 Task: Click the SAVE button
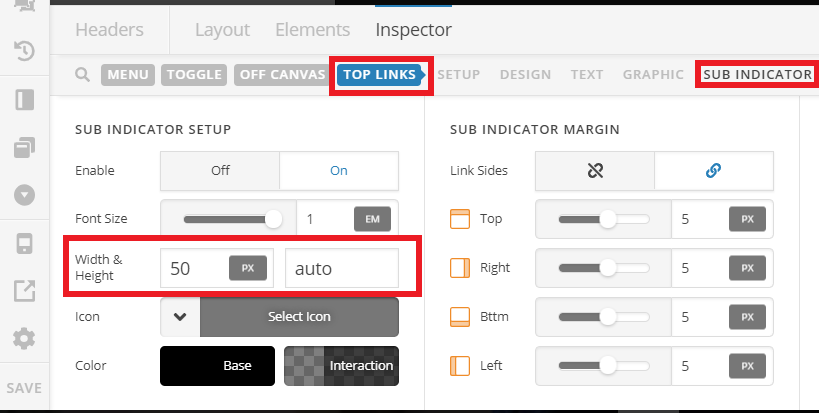24,388
